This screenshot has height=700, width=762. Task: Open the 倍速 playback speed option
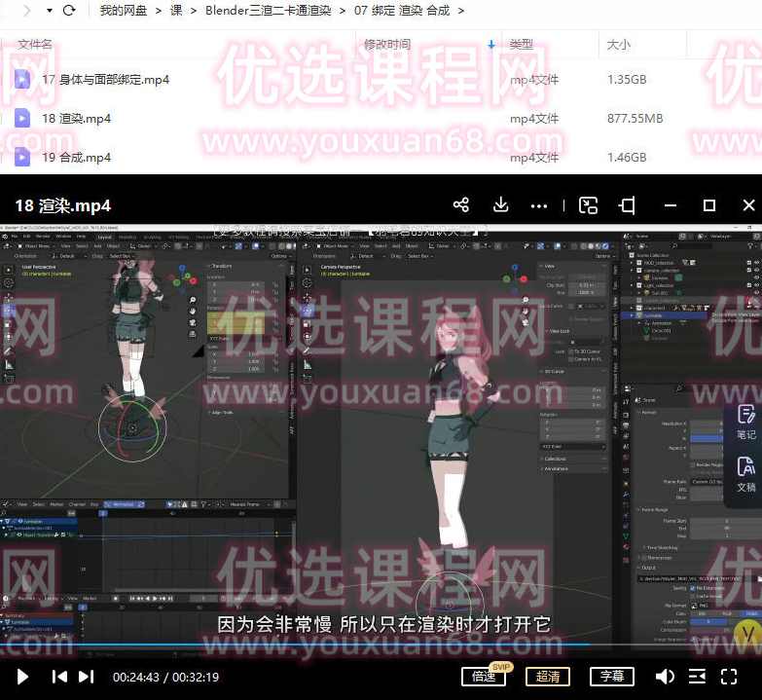[x=484, y=677]
